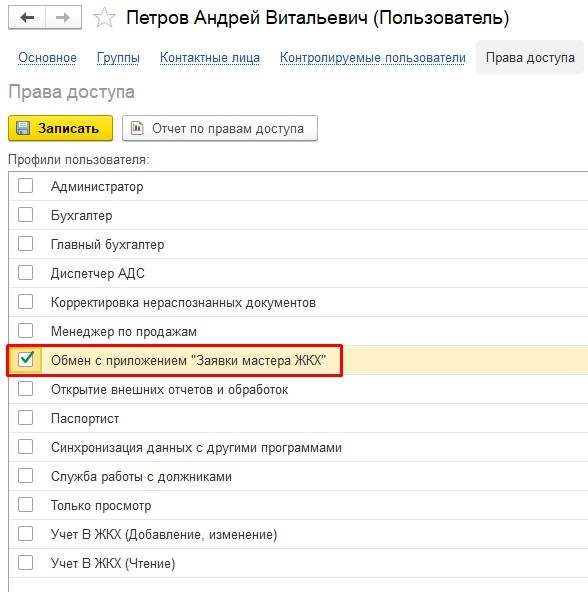Click the forward navigation arrow
Image resolution: width=588 pixels, height=592 pixels.
click(63, 17)
